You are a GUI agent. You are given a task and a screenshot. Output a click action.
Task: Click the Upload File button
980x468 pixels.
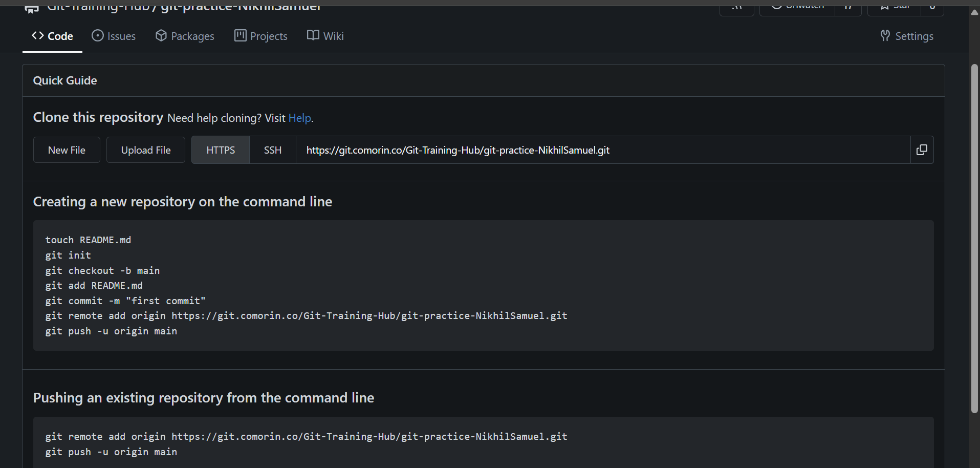pyautogui.click(x=146, y=150)
